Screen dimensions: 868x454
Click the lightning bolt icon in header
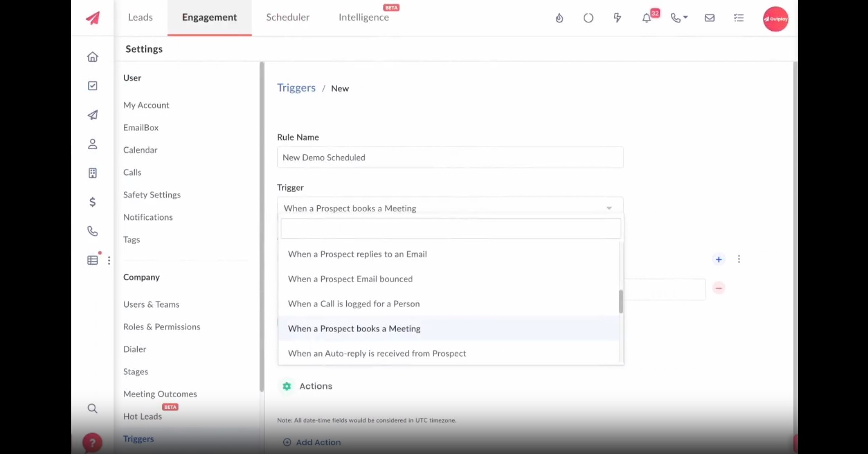click(617, 18)
